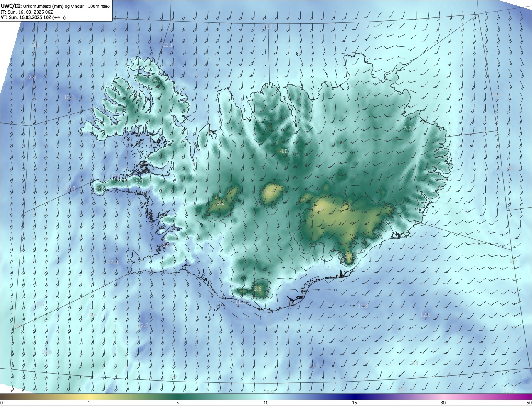The width and height of the screenshot is (532, 406).
Task: Click the 2.4 value label on the map
Action: coord(349,257)
